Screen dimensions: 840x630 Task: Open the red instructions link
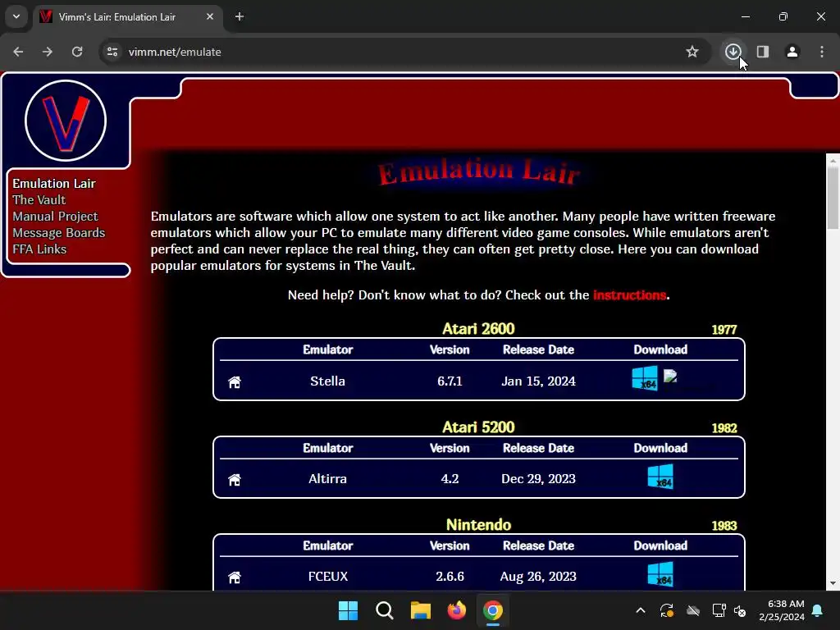[629, 295]
